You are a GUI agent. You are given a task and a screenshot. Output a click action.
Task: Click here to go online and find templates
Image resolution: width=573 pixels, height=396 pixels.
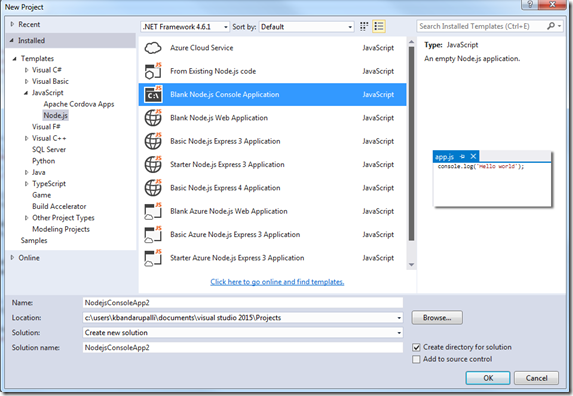pos(277,282)
